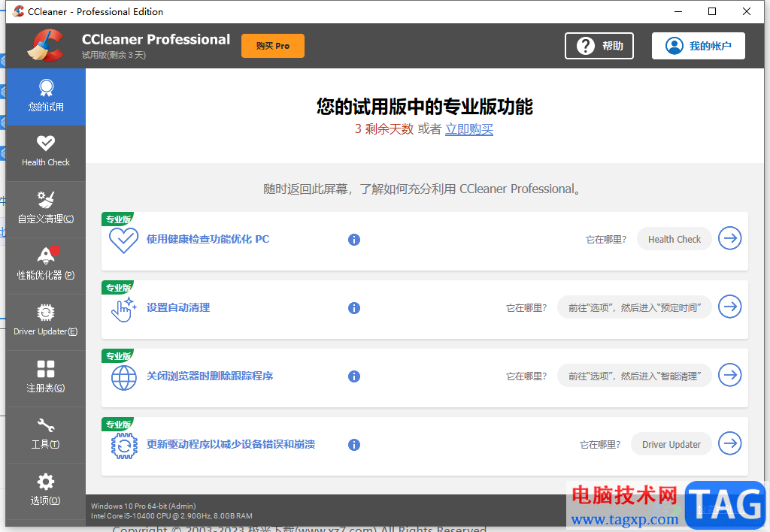770x532 pixels.
Task: Open 选项 options gear in sidebar
Action: [x=46, y=491]
